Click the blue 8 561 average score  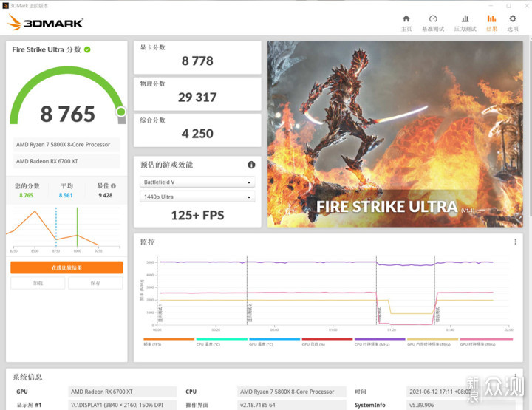coord(66,195)
